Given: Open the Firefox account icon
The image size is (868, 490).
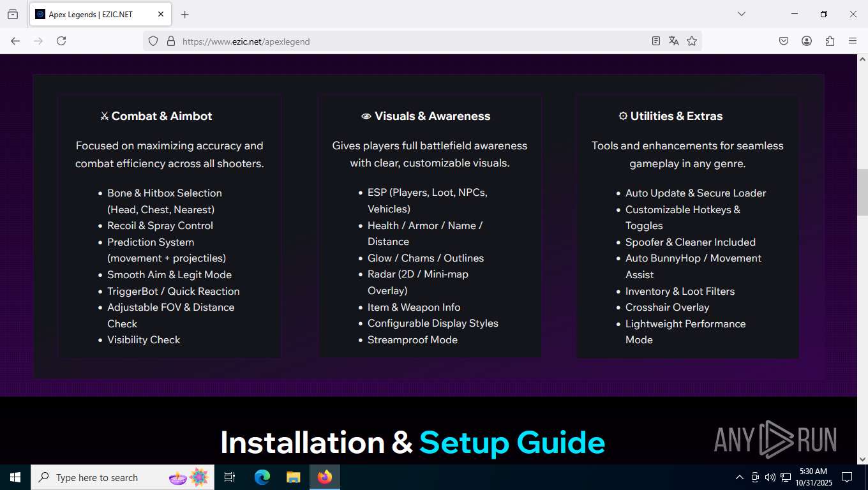Looking at the screenshot, I should (807, 41).
